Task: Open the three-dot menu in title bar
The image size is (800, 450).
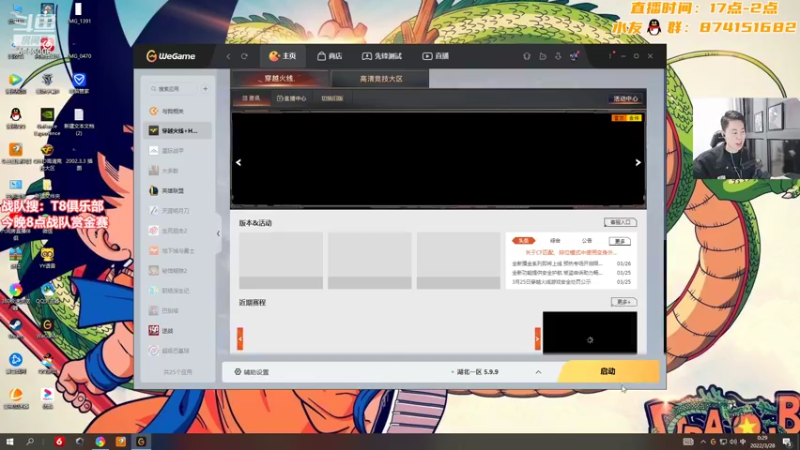Action: click(x=610, y=56)
